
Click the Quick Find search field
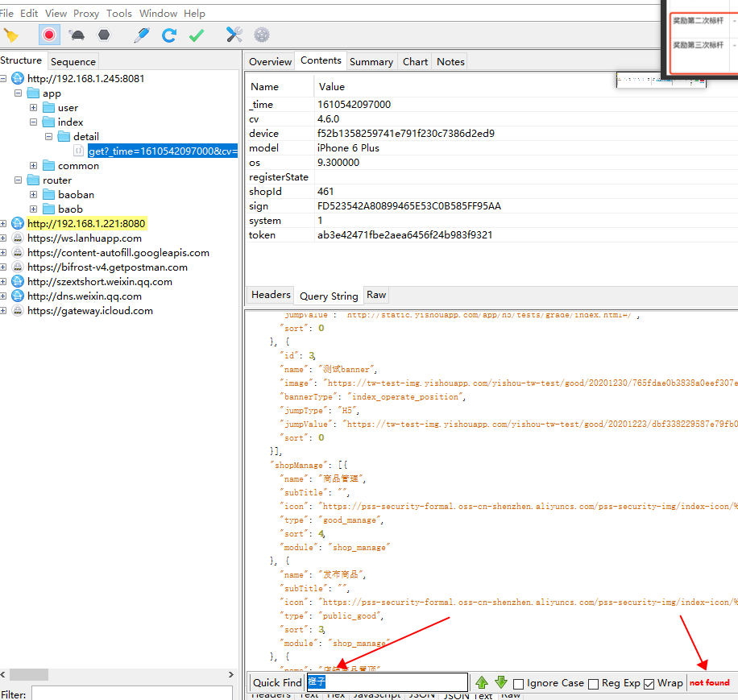click(388, 682)
